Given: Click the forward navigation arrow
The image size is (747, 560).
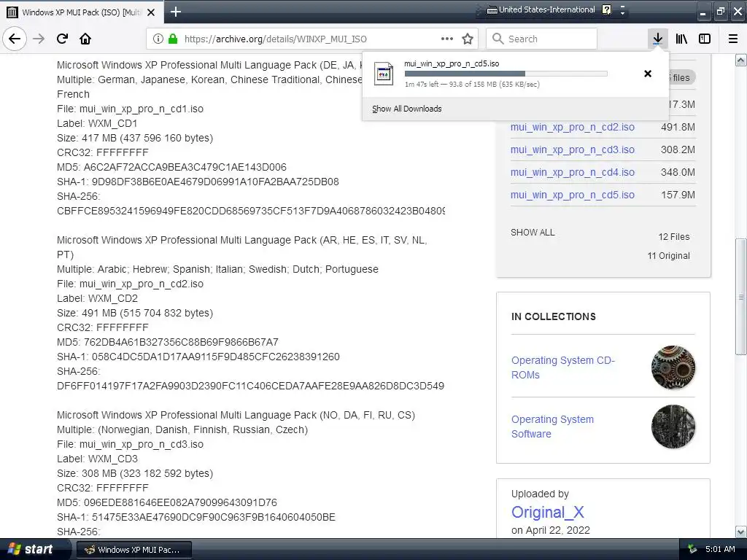Looking at the screenshot, I should pyautogui.click(x=39, y=39).
